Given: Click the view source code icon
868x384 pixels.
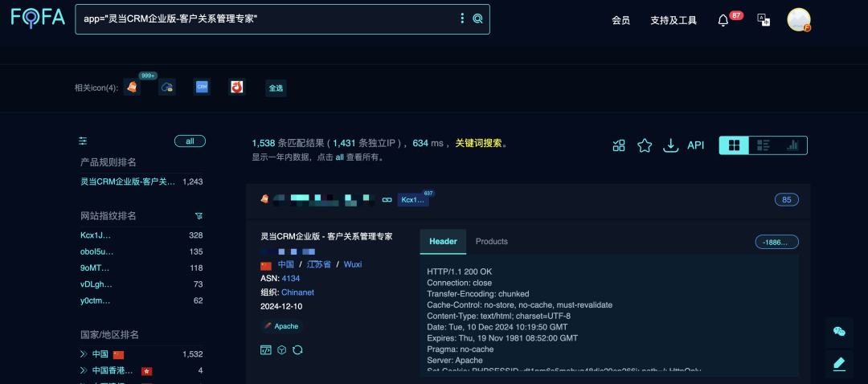Looking at the screenshot, I should click(x=266, y=349).
